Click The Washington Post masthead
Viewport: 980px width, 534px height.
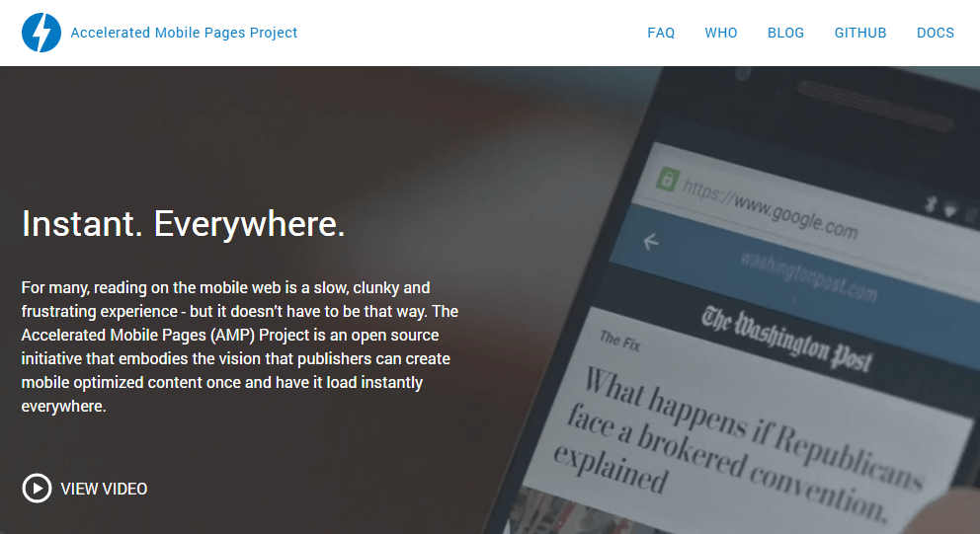click(x=786, y=340)
